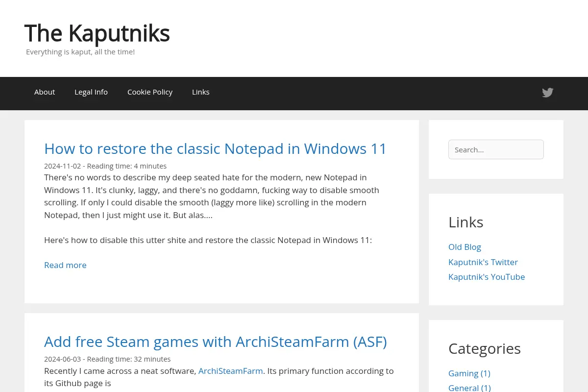Open the ArchiSteamFarm (ASF) post title
This screenshot has height=392, width=588.
(216, 342)
